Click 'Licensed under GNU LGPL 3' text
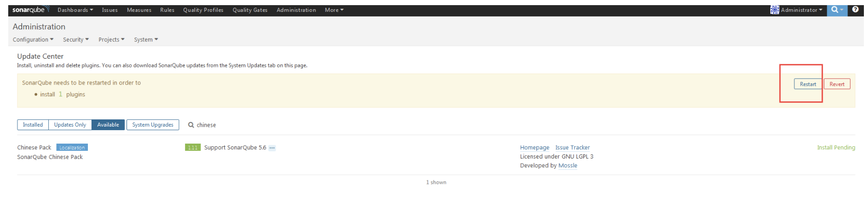The image size is (868, 210). pyautogui.click(x=556, y=156)
